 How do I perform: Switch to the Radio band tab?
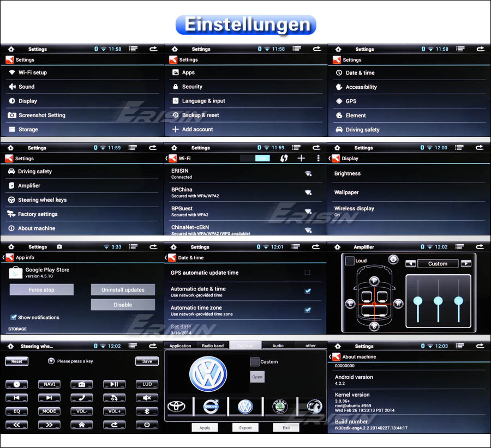tap(212, 346)
